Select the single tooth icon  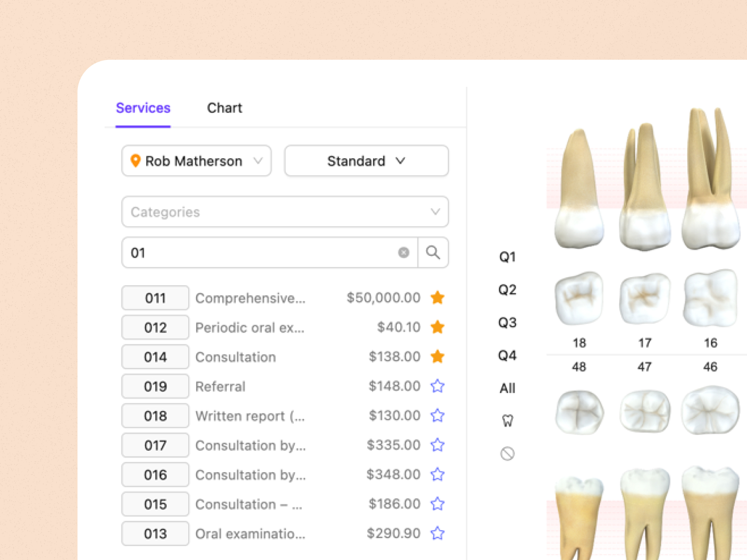point(507,420)
